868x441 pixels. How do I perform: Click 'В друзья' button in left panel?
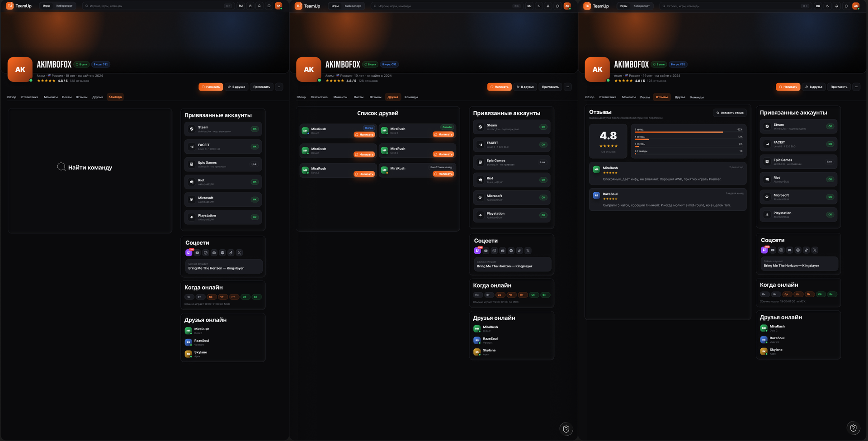point(236,87)
